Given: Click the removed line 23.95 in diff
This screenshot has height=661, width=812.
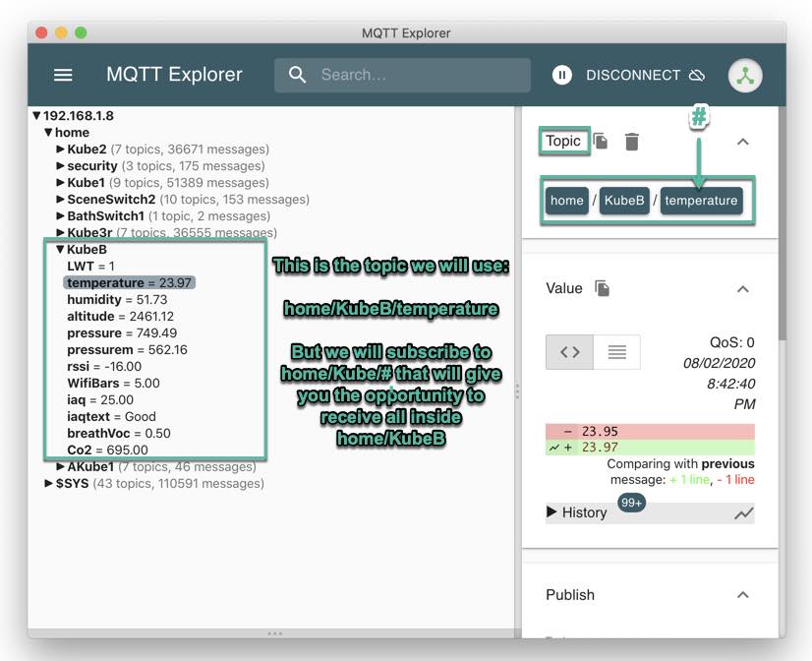Looking at the screenshot, I should point(650,432).
